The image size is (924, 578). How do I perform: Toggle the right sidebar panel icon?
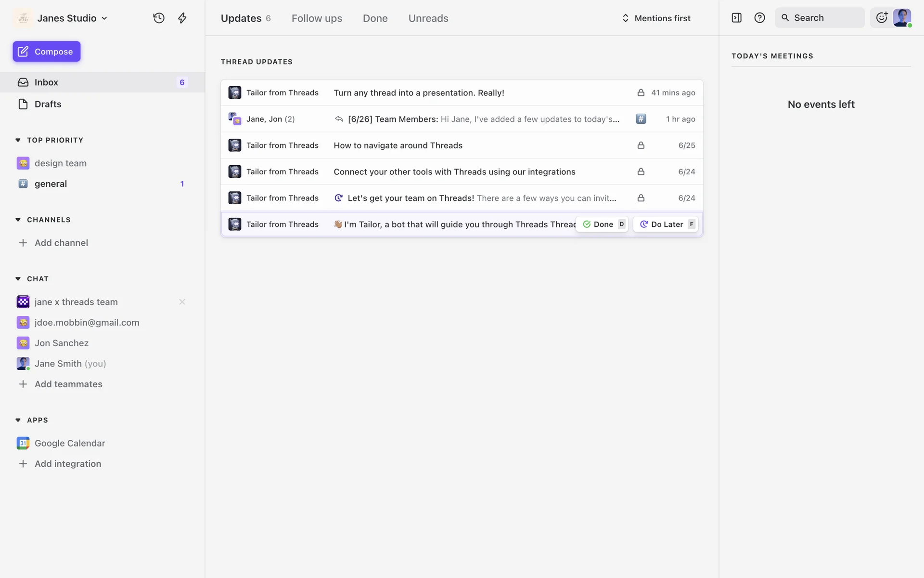point(736,18)
